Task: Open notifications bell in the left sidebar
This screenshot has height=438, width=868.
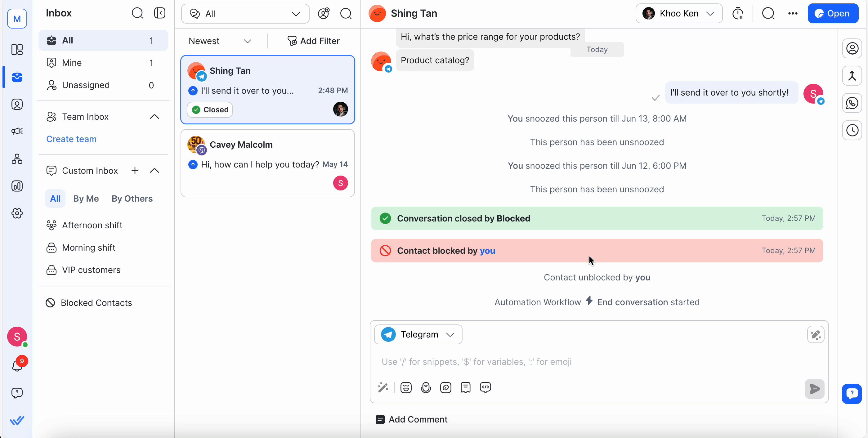Action: pyautogui.click(x=17, y=365)
